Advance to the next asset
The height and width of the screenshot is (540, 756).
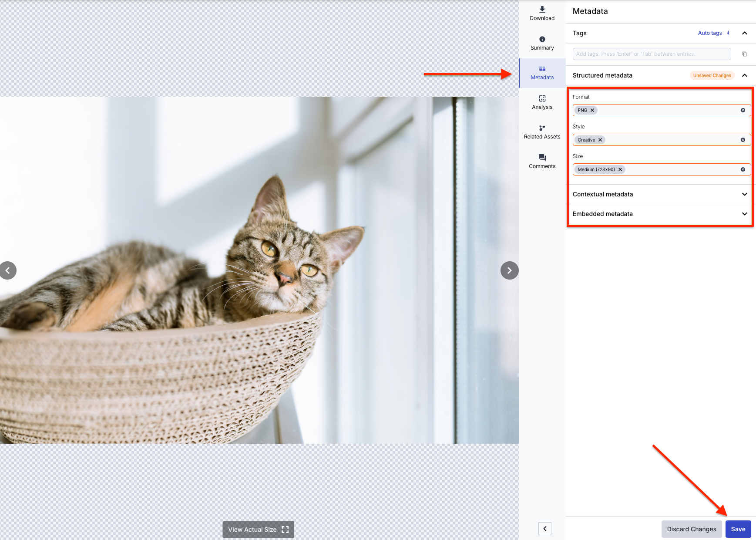click(x=509, y=270)
